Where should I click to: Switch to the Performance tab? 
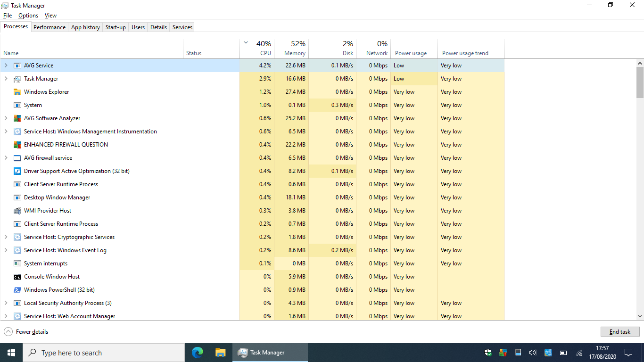[x=50, y=27]
